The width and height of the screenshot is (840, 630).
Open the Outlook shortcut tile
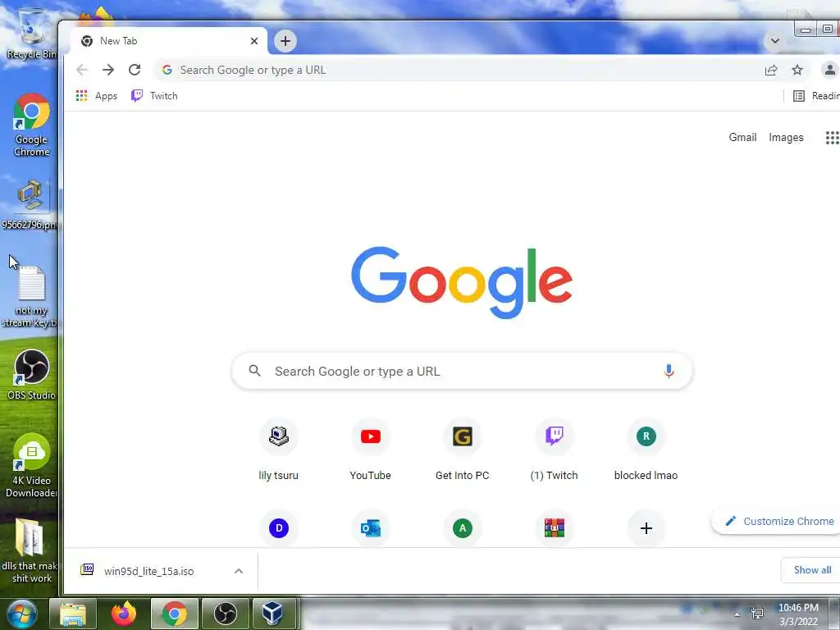[x=370, y=528]
